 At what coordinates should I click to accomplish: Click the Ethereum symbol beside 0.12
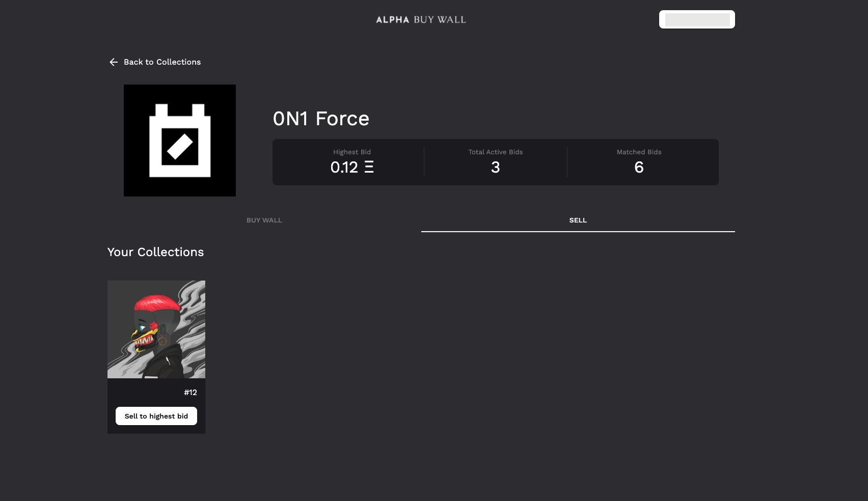(x=369, y=167)
